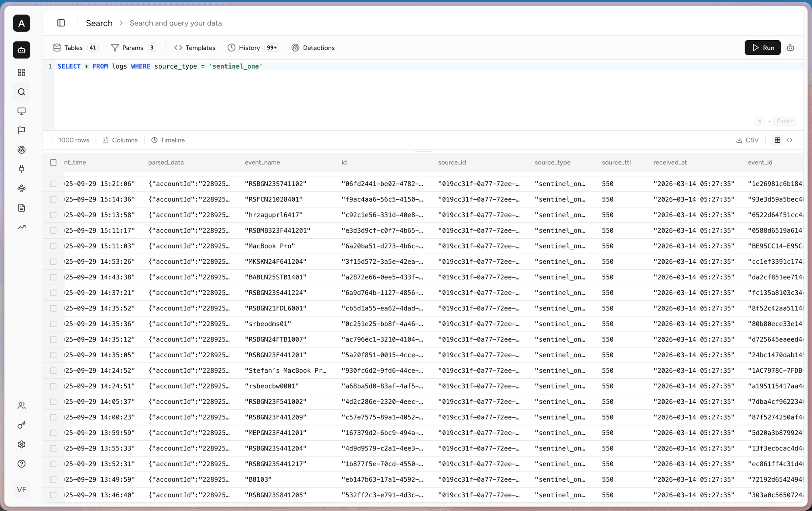Click cell "RSBGN24FTB1007"

point(276,339)
